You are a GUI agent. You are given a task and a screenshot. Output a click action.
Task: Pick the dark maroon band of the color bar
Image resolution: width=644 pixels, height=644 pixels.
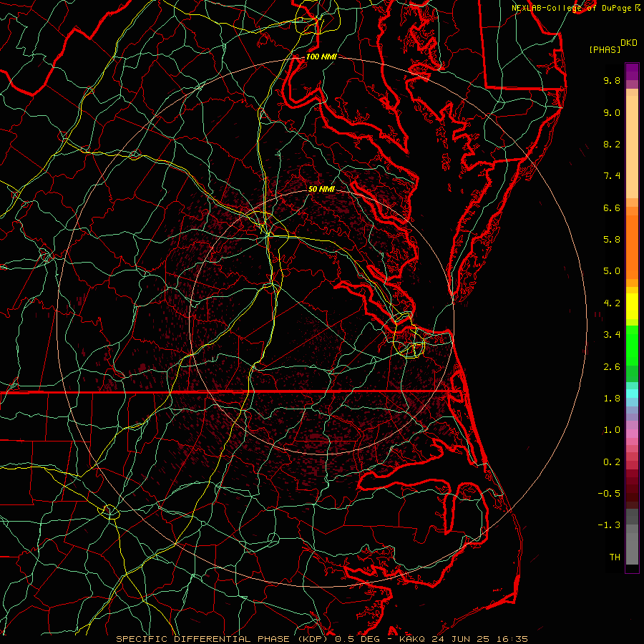(x=632, y=489)
